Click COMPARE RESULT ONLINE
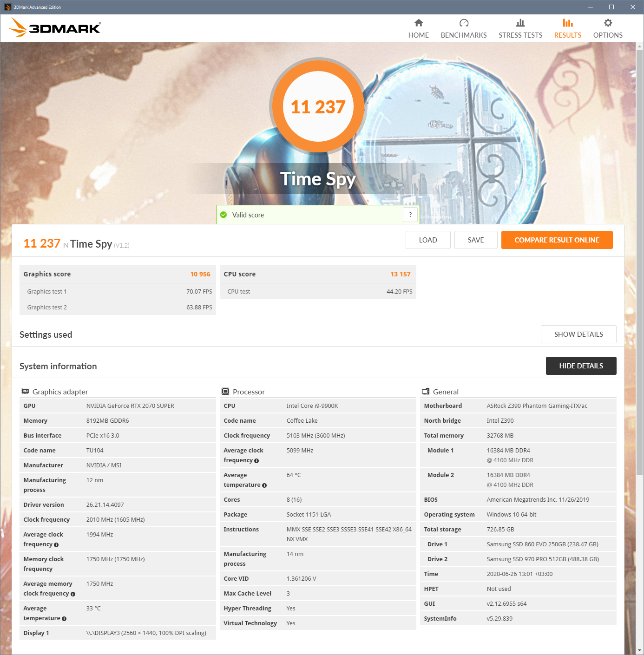The height and width of the screenshot is (655, 644). 557,240
